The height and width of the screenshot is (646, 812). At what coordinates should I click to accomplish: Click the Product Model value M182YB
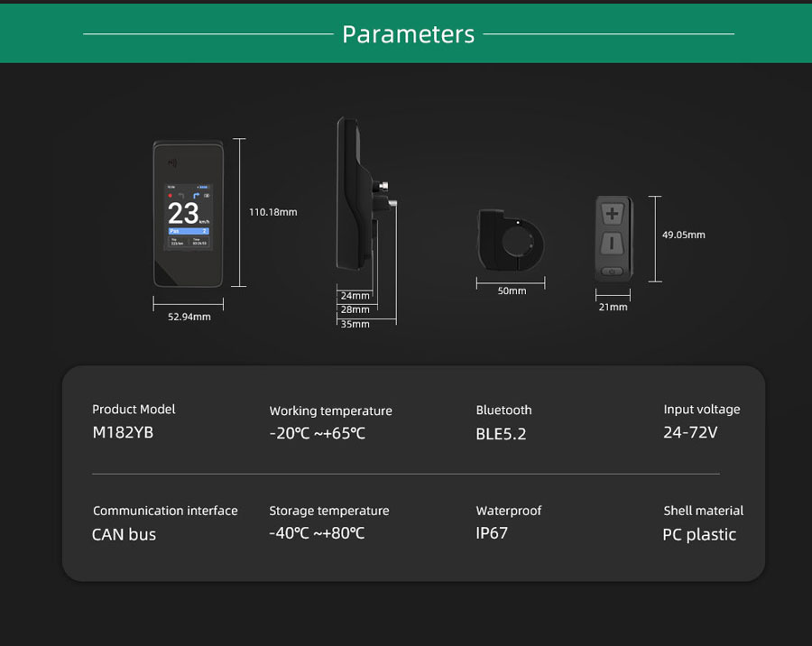[x=123, y=432]
